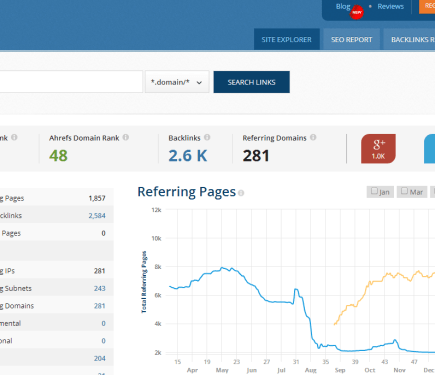
Task: Click the info icon beside the partial 'nk' label
Action: click(x=14, y=137)
